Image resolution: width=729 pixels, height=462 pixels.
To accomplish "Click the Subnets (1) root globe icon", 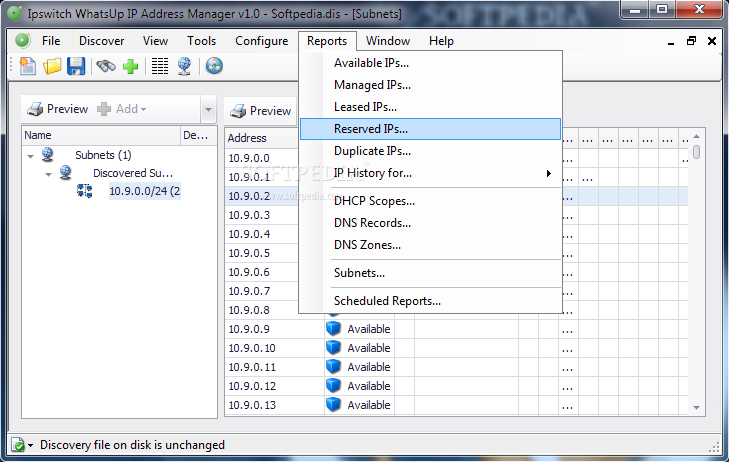I will pyautogui.click(x=47, y=154).
